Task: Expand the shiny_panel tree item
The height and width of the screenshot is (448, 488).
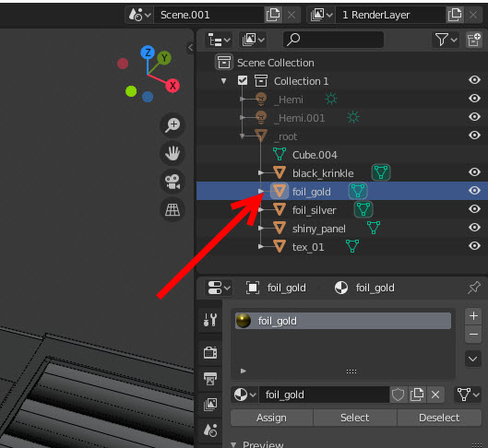Action: pos(261,229)
